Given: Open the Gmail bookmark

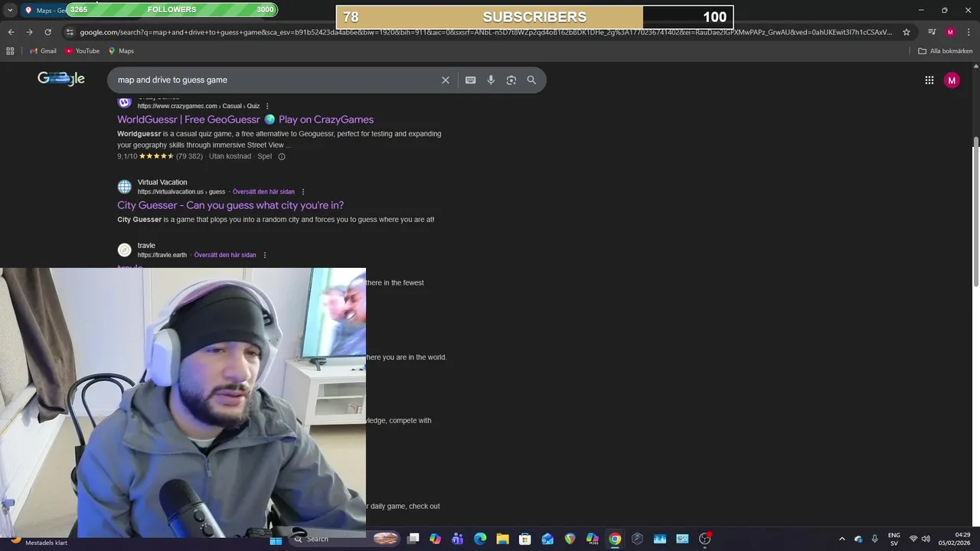Looking at the screenshot, I should coord(43,51).
